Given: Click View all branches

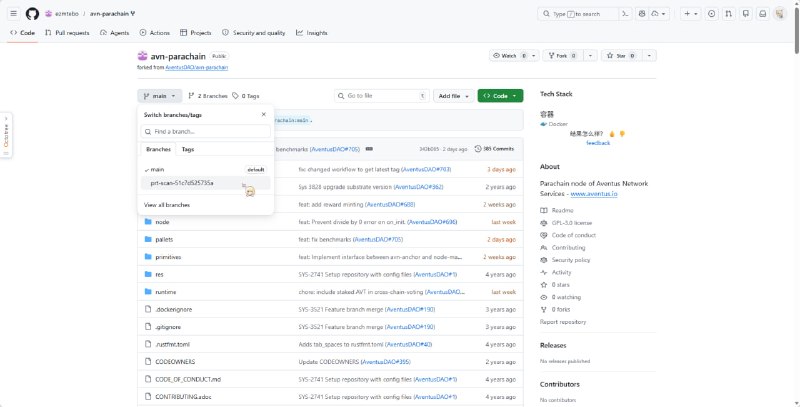Looking at the screenshot, I should tap(167, 205).
